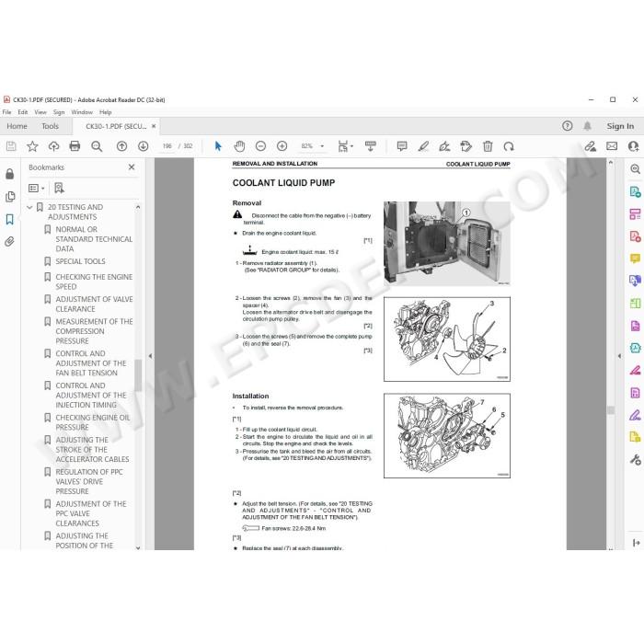Screen dimensions: 644x644
Task: Open the SPECIAL TOOLS bookmark
Action: click(81, 261)
